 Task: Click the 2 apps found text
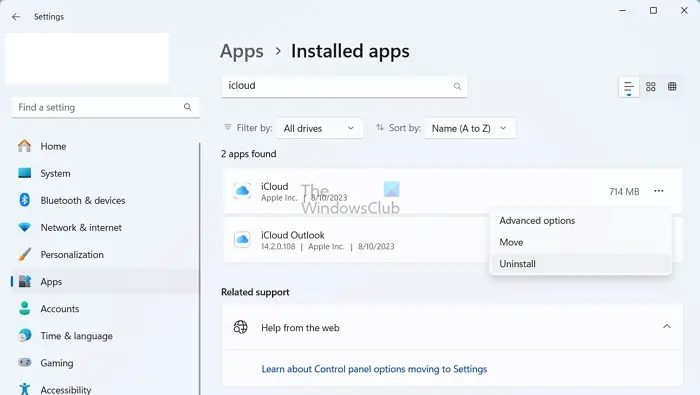249,154
